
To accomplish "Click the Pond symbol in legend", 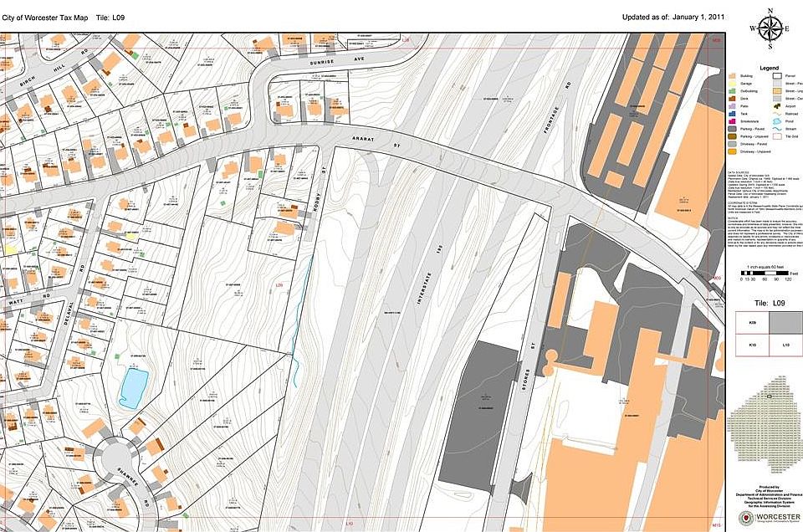I will (777, 120).
